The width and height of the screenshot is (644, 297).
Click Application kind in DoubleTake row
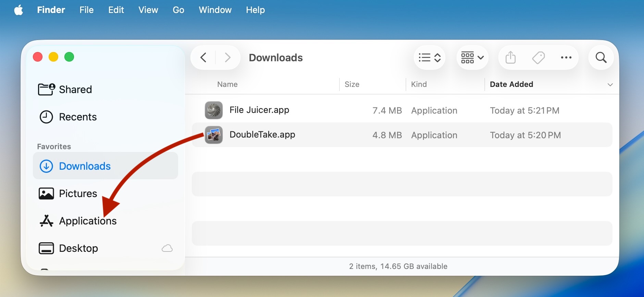point(434,135)
